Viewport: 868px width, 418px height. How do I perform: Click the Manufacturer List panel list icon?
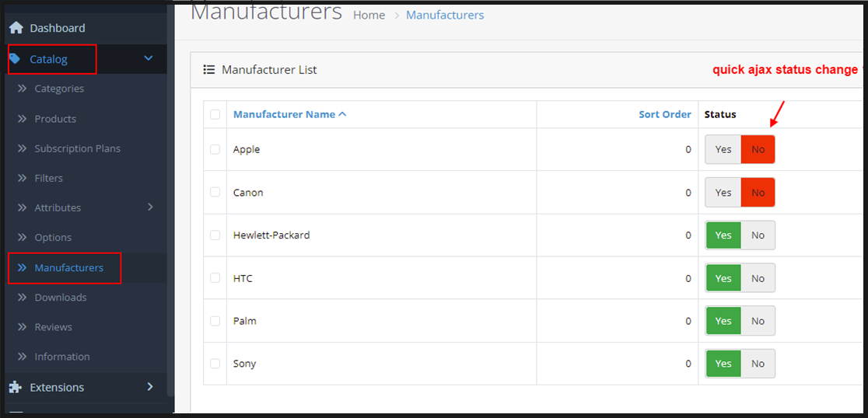click(x=208, y=70)
